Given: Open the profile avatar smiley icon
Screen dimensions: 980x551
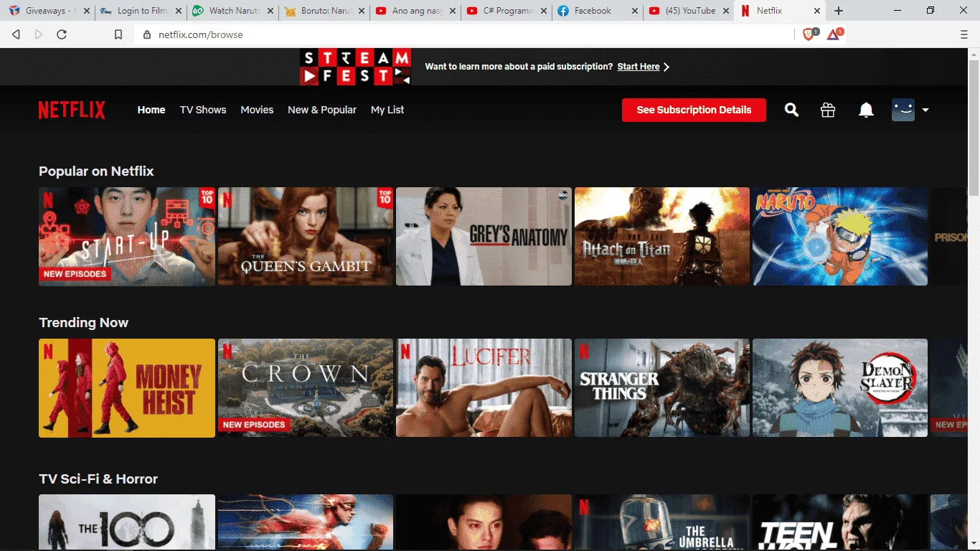Looking at the screenshot, I should coord(903,110).
